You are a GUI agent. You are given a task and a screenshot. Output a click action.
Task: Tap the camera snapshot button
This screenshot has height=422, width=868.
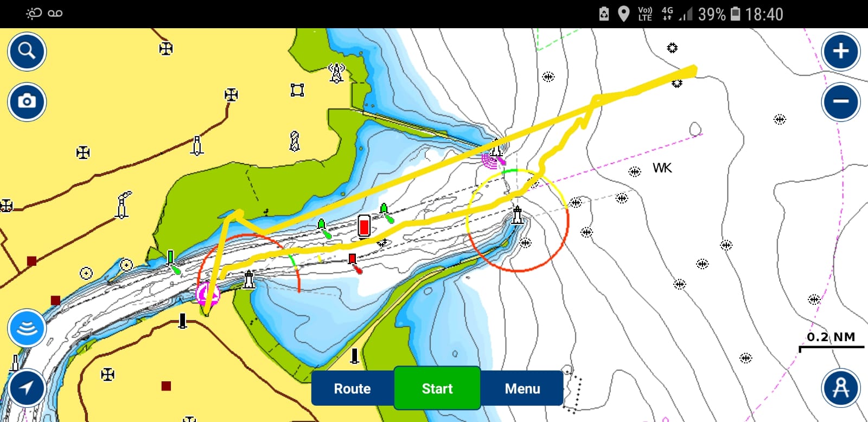coord(27,101)
